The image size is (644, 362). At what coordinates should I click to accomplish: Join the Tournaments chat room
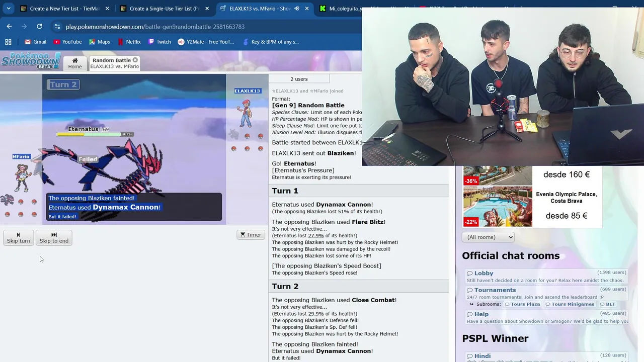click(546, 293)
